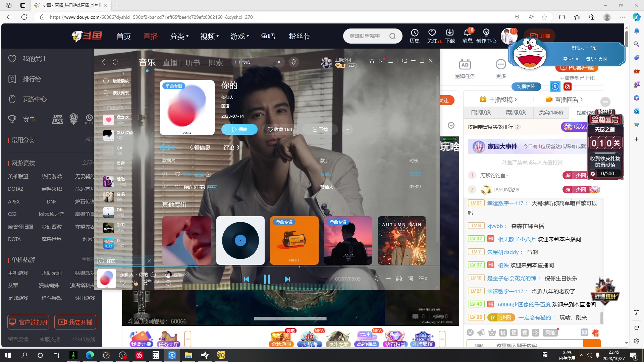This screenshot has height=362, width=644.
Task: Click 我要开播 sidebar button
Action: [x=75, y=322]
